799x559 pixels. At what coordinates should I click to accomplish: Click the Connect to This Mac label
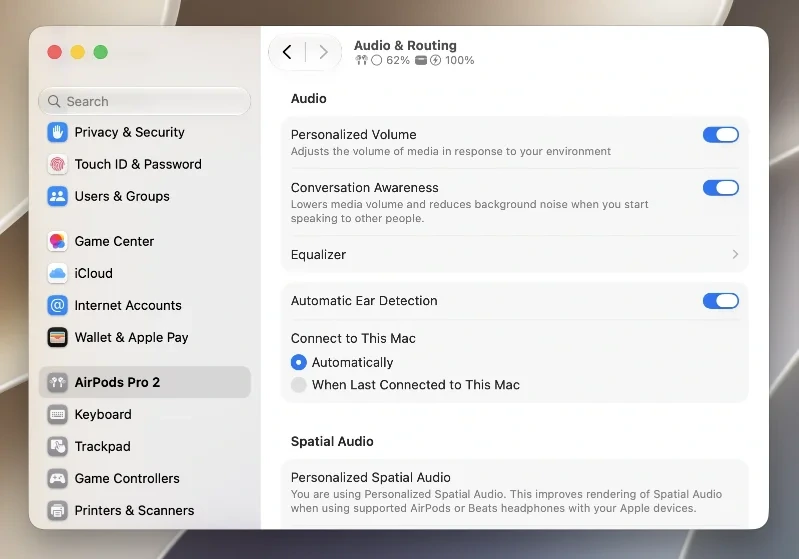pos(353,338)
